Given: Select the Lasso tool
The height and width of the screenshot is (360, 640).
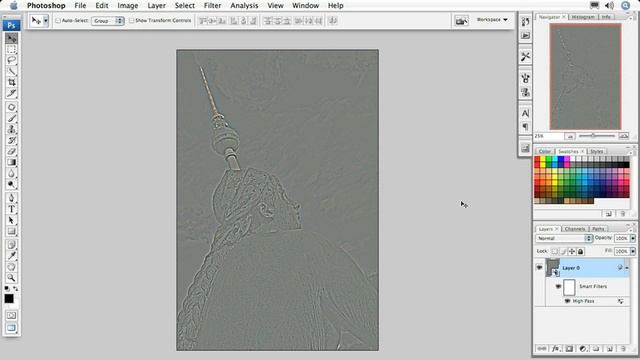Looking at the screenshot, I should tap(11, 60).
